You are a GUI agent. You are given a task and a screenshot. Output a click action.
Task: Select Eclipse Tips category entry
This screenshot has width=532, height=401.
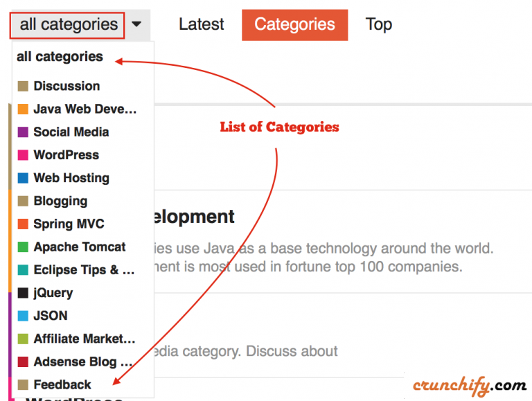pyautogui.click(x=83, y=270)
